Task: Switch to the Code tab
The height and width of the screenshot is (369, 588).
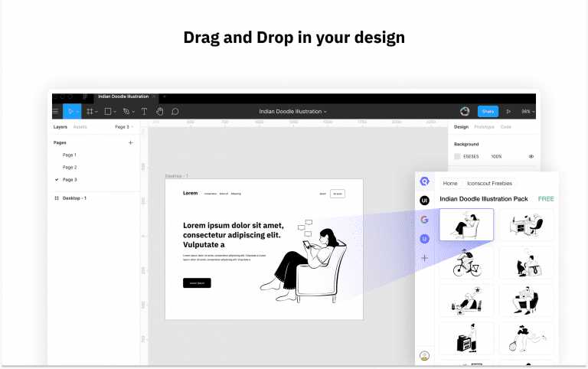Action: tap(505, 127)
